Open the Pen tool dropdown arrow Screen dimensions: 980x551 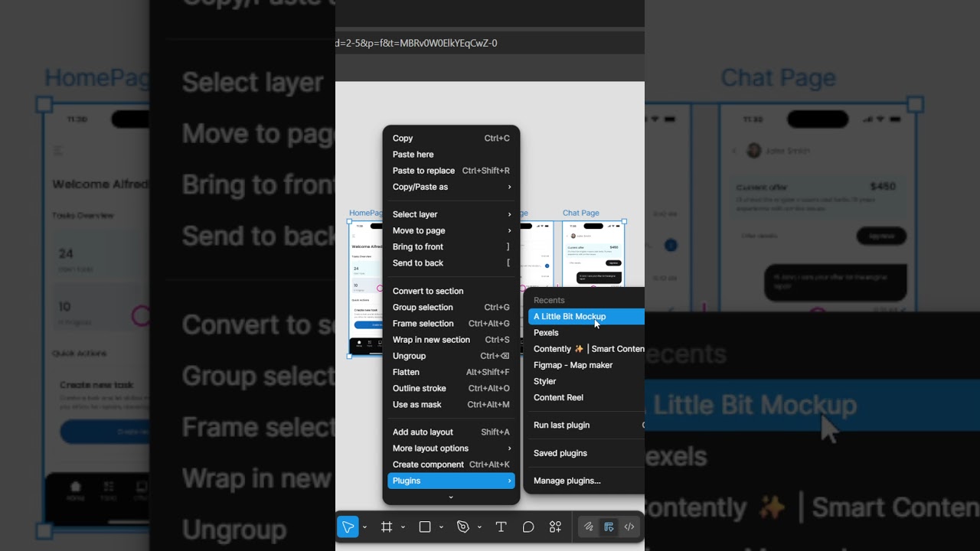(x=479, y=527)
